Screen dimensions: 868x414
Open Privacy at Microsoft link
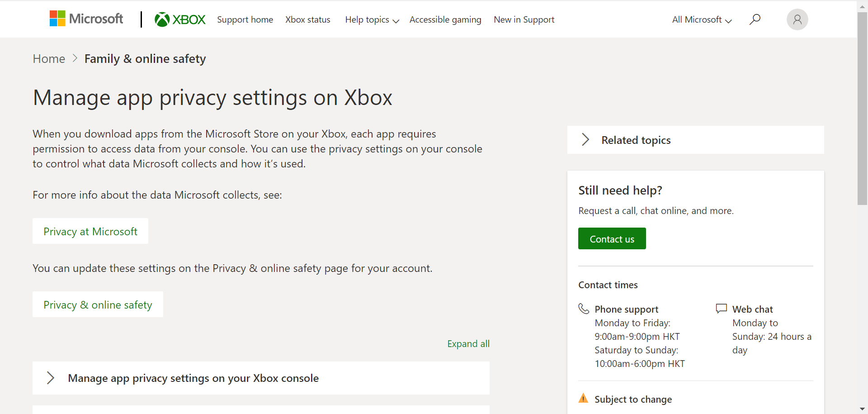click(90, 231)
